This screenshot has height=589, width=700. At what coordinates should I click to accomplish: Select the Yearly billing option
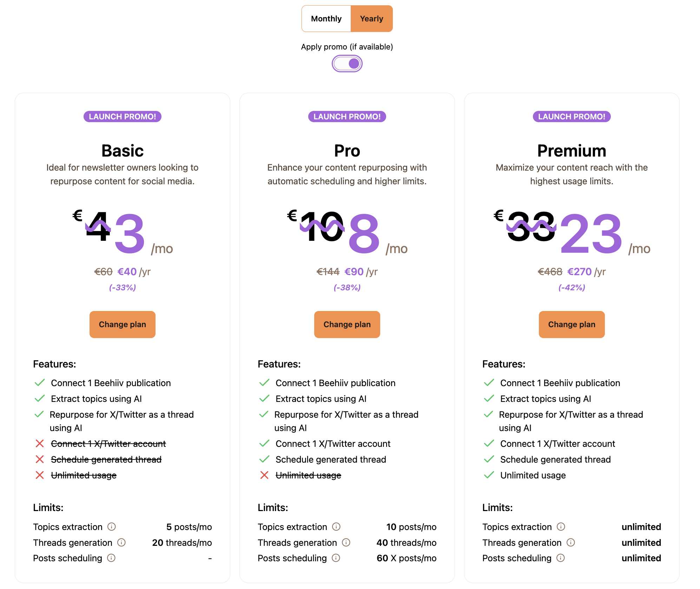point(371,19)
